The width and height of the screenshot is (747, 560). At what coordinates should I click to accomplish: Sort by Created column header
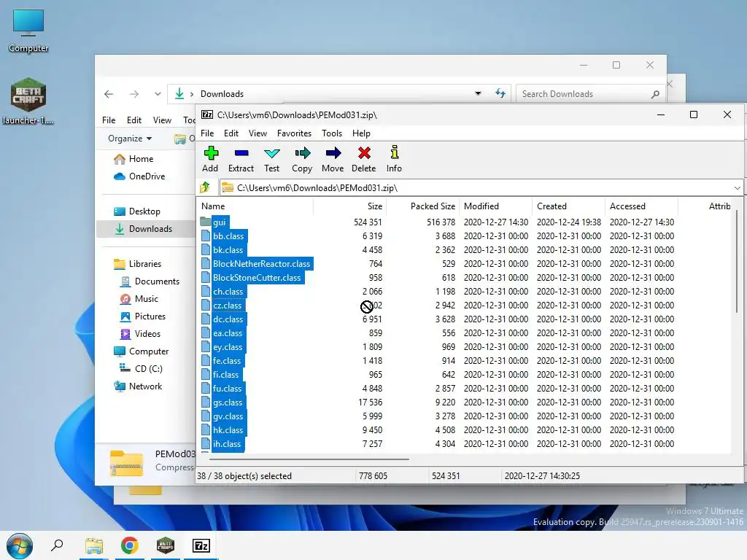569,206
